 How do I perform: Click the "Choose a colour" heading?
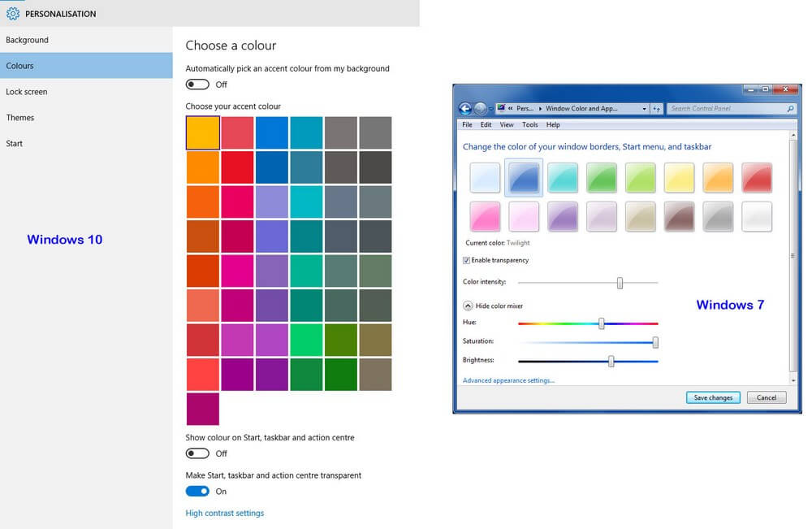tap(231, 46)
